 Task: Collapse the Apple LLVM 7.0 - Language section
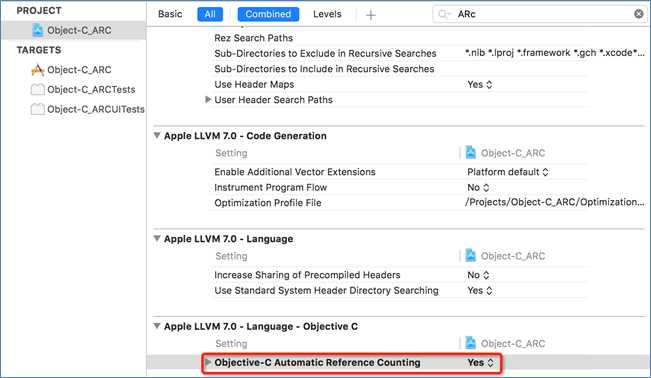pyautogui.click(x=157, y=239)
